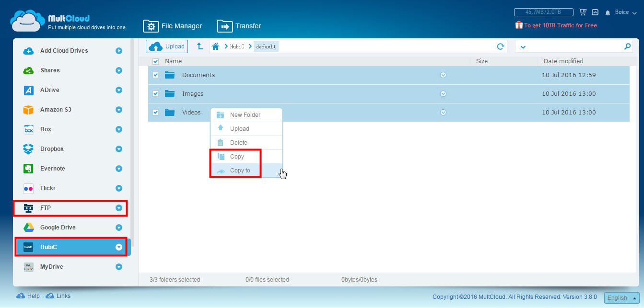Open the Transfer arrow icon

pyautogui.click(x=224, y=26)
